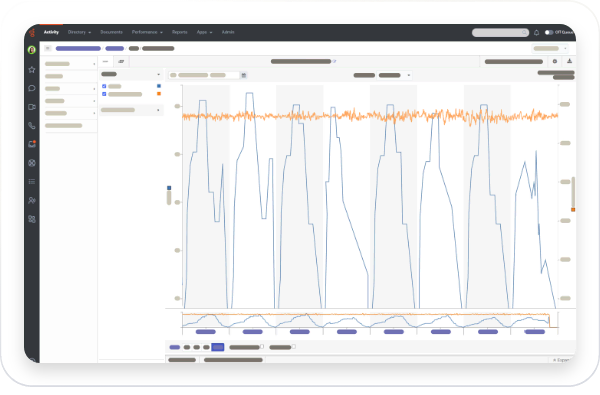Viewport: 600px width, 395px height.
Task: Collapse the series panel header dropdown
Action: (x=158, y=74)
